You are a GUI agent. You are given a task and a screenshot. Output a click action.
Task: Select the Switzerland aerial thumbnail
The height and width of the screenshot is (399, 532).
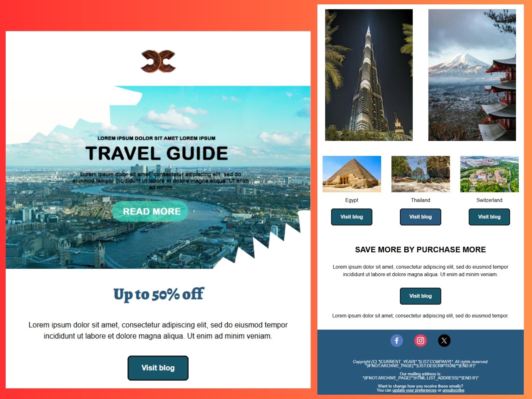489,174
